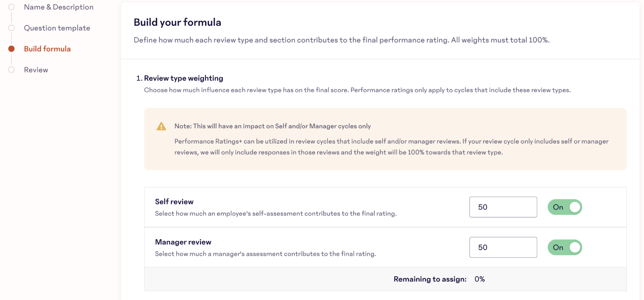Jump to the Review step label
Screen dimensions: 644x300
(36, 70)
